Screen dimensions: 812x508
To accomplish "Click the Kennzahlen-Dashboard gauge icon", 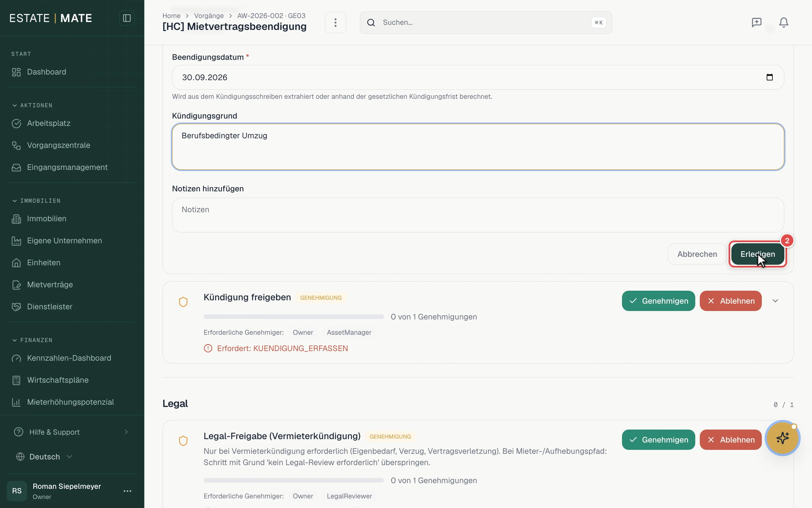I will tap(16, 358).
